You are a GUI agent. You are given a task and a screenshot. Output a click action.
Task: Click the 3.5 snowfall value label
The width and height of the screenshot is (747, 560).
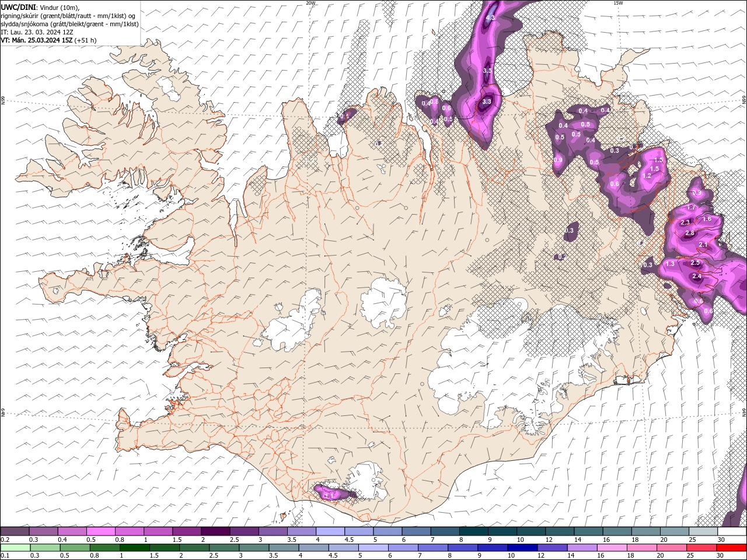click(488, 71)
